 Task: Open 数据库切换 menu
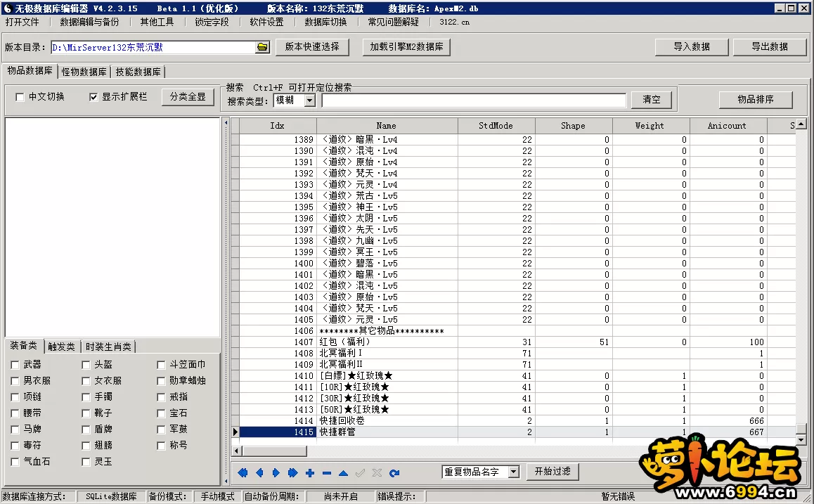pos(325,22)
